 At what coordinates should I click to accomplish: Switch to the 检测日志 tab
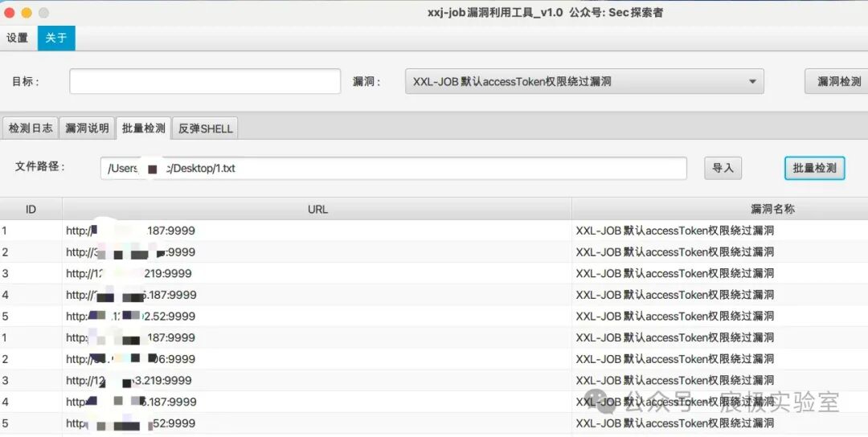pyautogui.click(x=31, y=129)
